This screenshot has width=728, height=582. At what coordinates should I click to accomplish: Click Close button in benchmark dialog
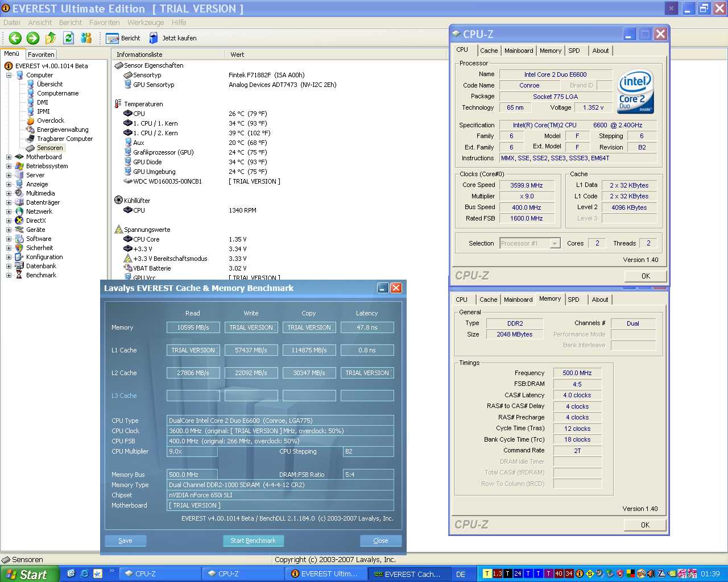pyautogui.click(x=380, y=541)
